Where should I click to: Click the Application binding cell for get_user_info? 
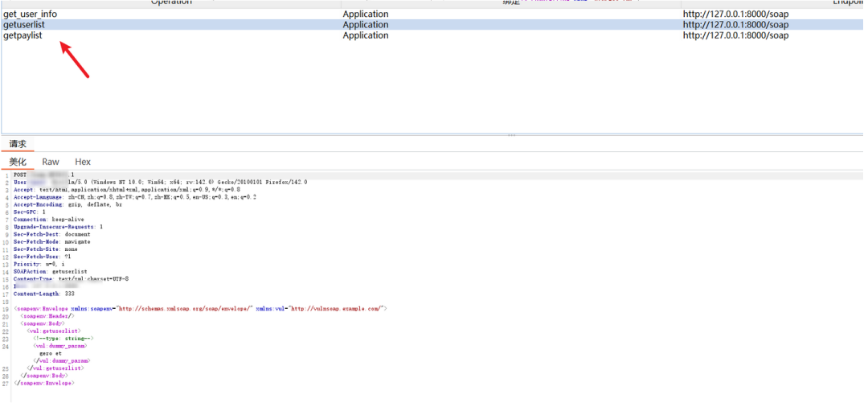(x=366, y=14)
